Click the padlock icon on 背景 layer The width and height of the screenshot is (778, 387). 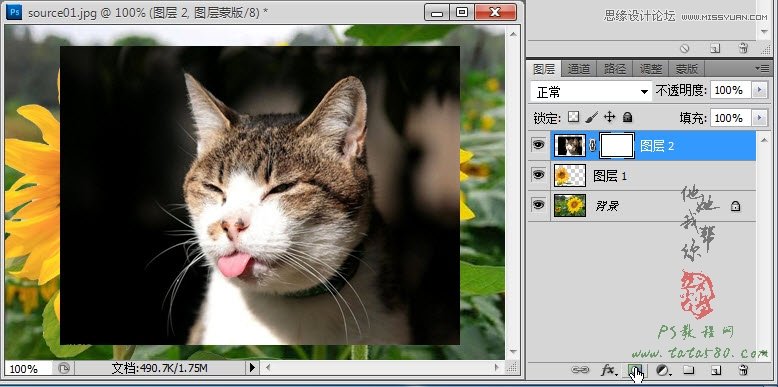click(x=735, y=206)
